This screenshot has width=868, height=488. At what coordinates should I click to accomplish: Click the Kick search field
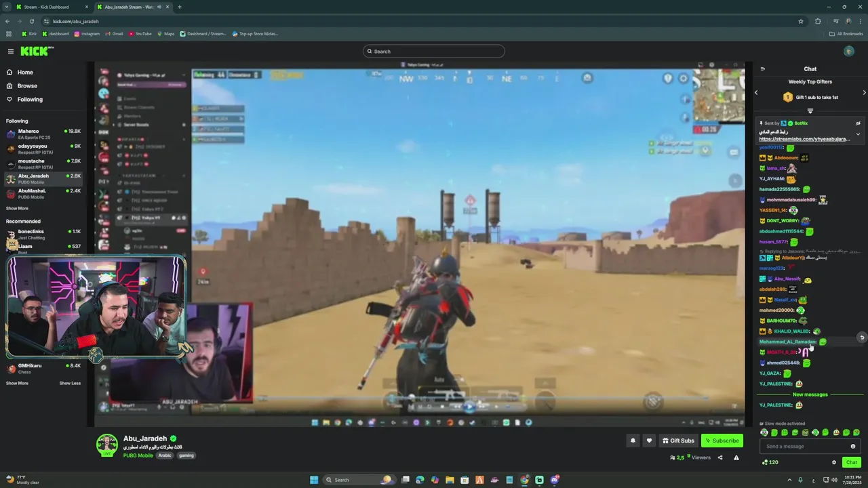pos(434,52)
